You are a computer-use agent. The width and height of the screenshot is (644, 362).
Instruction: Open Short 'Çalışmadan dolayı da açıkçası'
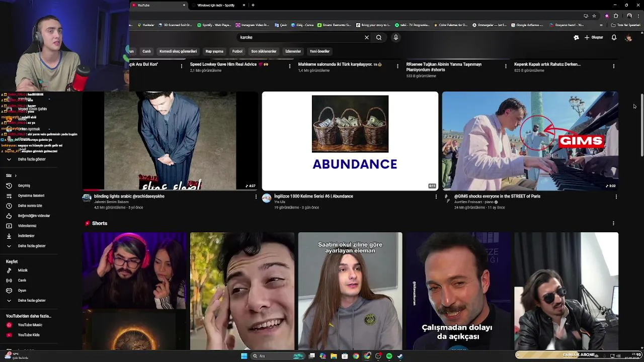coord(458,291)
